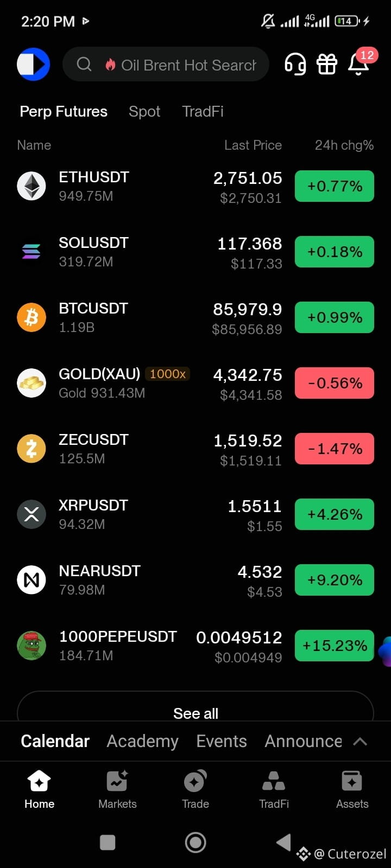Viewport: 391px width, 868px height.
Task: Select the Events tab
Action: (x=222, y=741)
